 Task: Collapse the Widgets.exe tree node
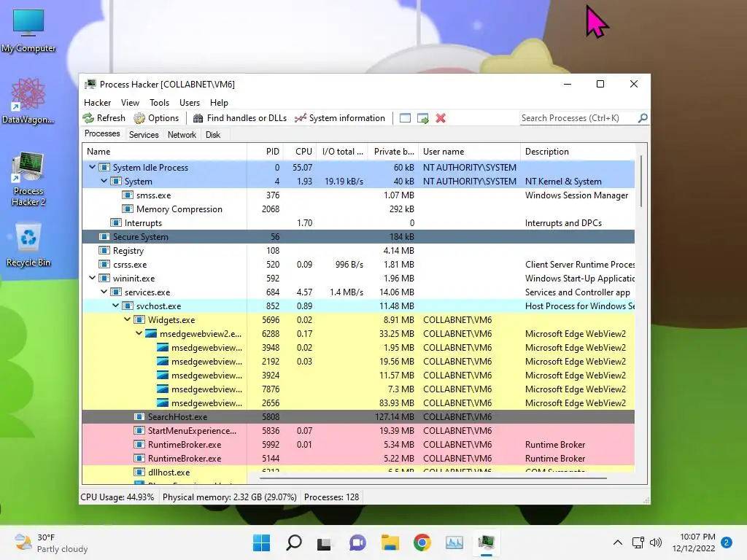pyautogui.click(x=127, y=319)
